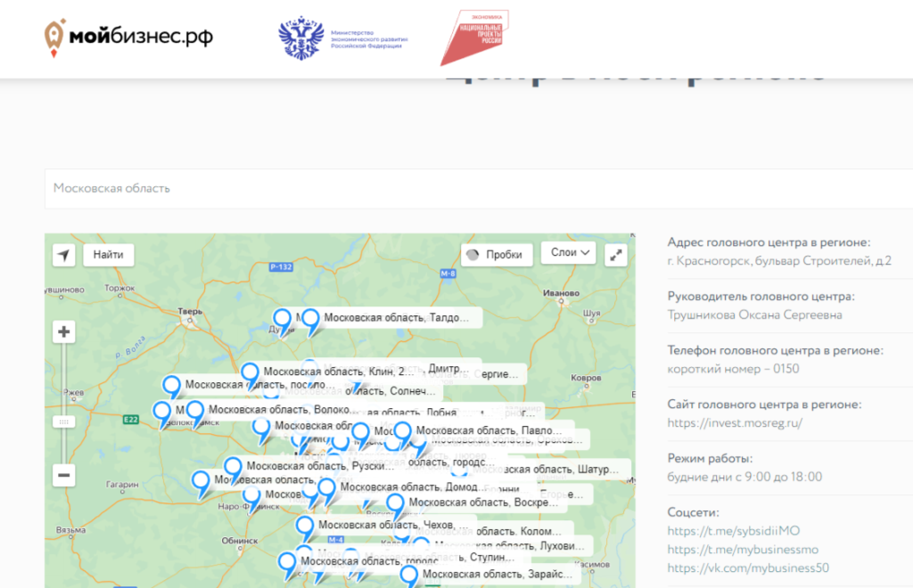Screen dimensions: 913x588
Task: Zoom out the map with minus button
Action: (x=64, y=475)
